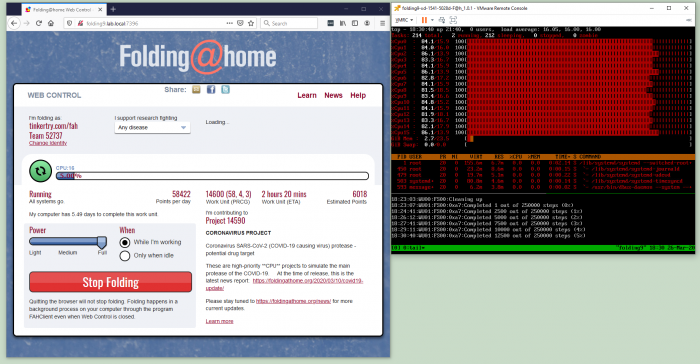Image resolution: width=700 pixels, height=364 pixels.
Task: Click the Stop Folding button
Action: 110,282
